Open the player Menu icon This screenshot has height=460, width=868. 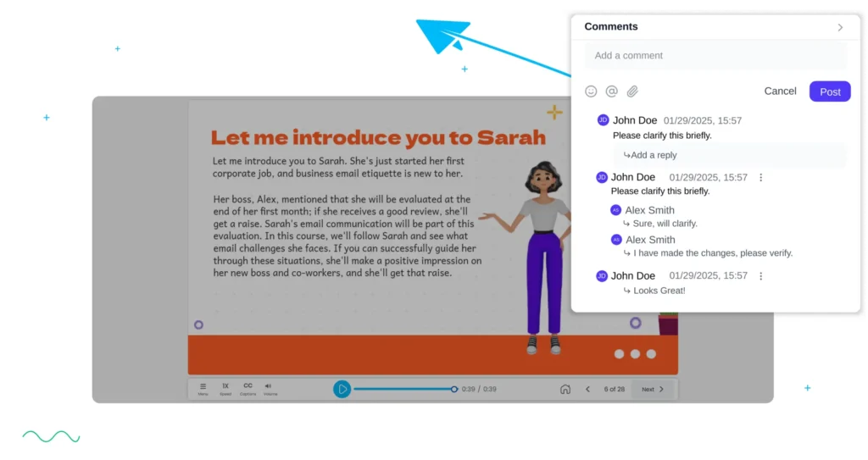pos(203,388)
